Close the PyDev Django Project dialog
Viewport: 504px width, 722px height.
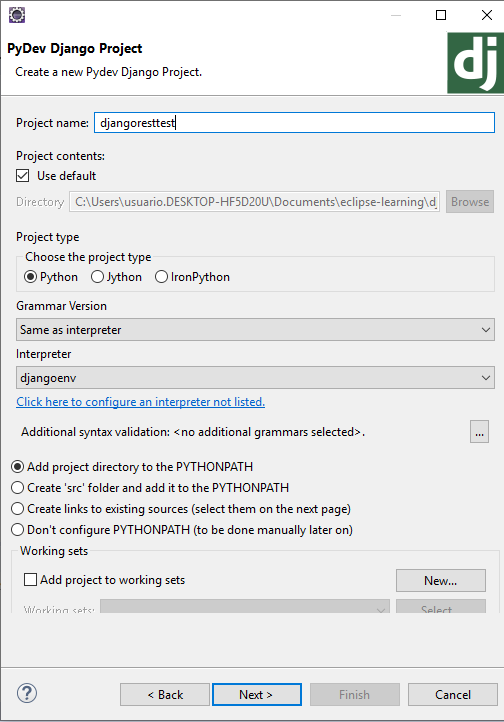pos(487,15)
